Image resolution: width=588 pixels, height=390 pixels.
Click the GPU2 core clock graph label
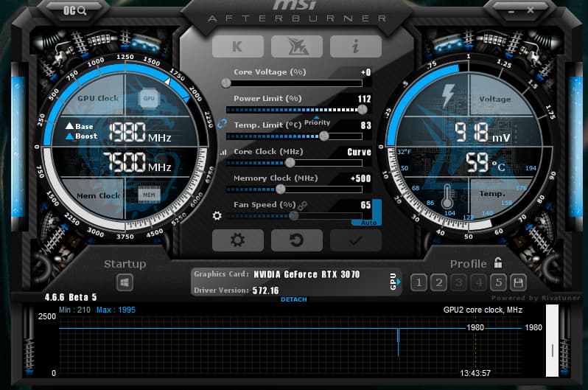483,310
